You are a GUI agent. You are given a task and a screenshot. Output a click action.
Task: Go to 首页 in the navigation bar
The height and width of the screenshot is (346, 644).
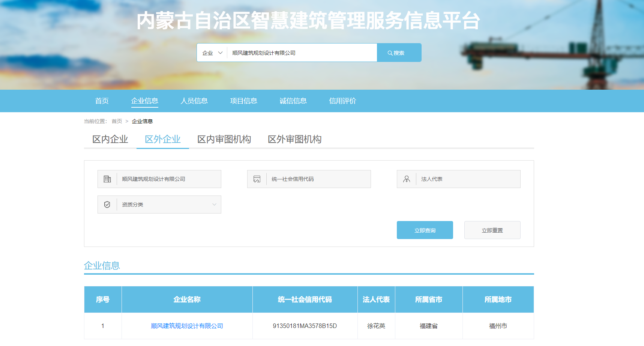[102, 101]
